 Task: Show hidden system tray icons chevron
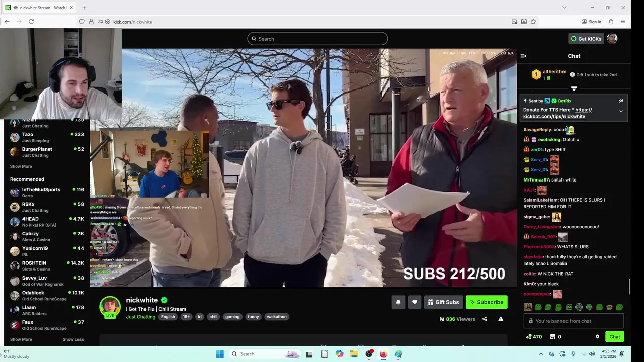pyautogui.click(x=541, y=354)
